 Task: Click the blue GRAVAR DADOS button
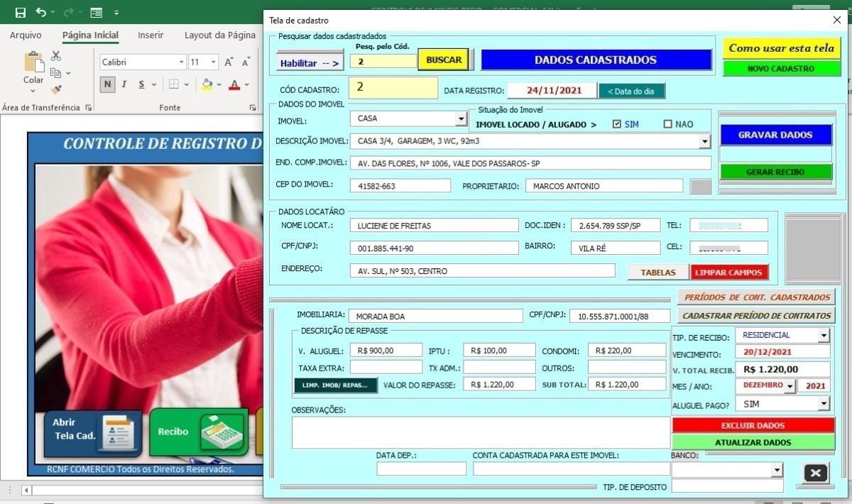[775, 135]
